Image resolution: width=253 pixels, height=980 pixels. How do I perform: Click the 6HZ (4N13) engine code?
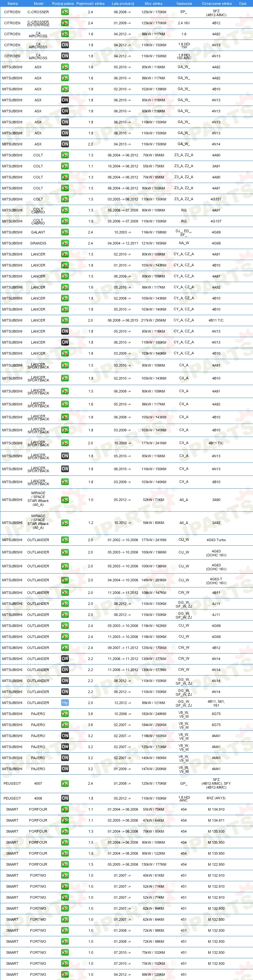[x=216, y=798]
